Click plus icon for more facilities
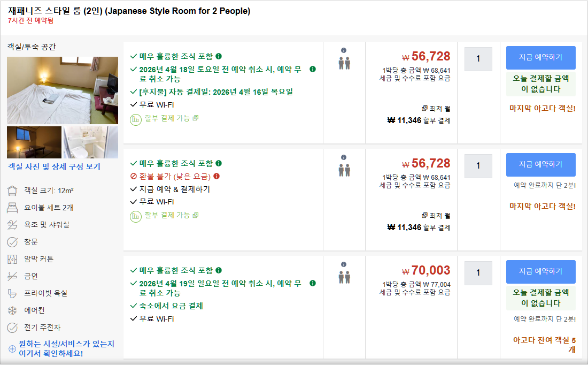 coord(12,349)
